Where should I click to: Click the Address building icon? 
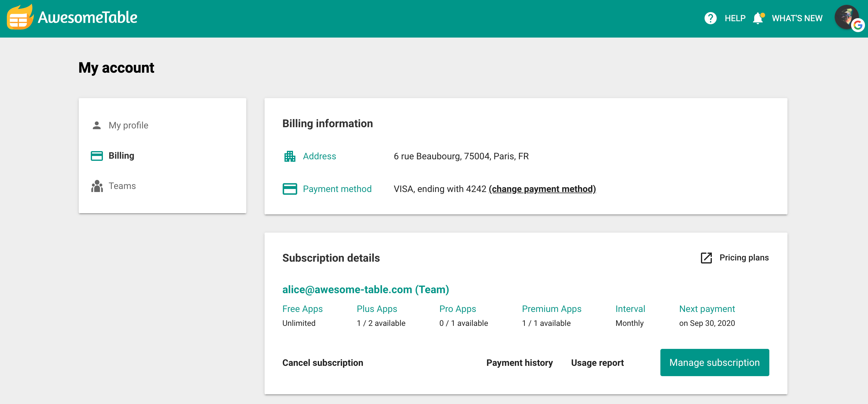pos(289,156)
